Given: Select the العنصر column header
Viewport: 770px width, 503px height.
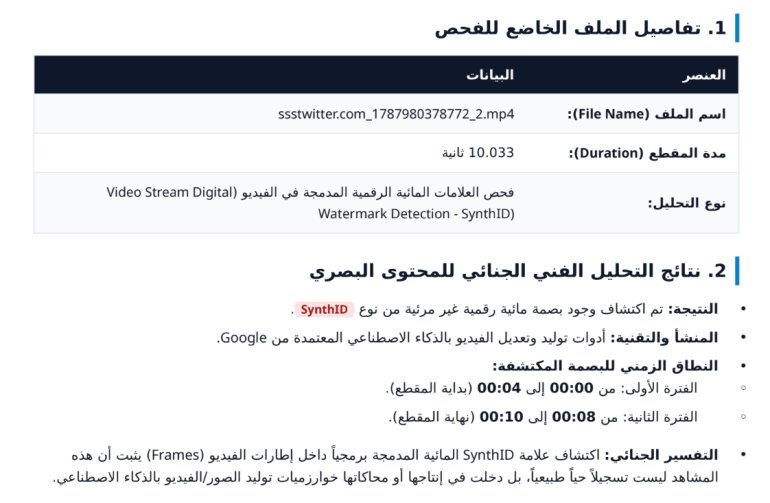Looking at the screenshot, I should coord(704,75).
